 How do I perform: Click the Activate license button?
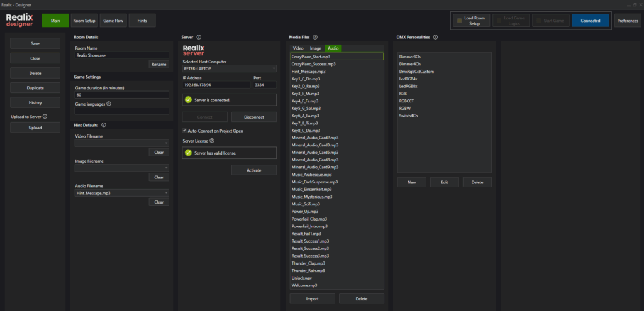pos(254,170)
